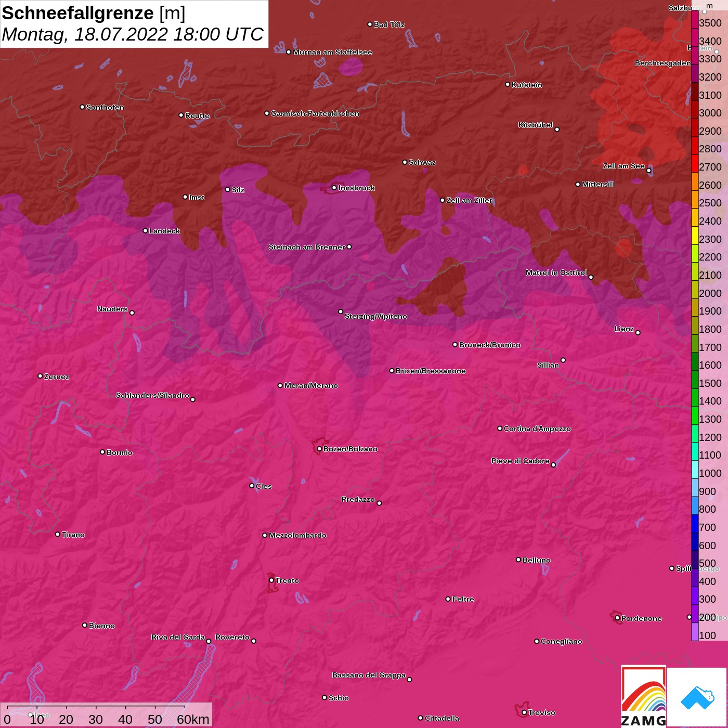Click the "Mezzolombardo" label
This screenshot has height=728, width=728.
point(297,535)
